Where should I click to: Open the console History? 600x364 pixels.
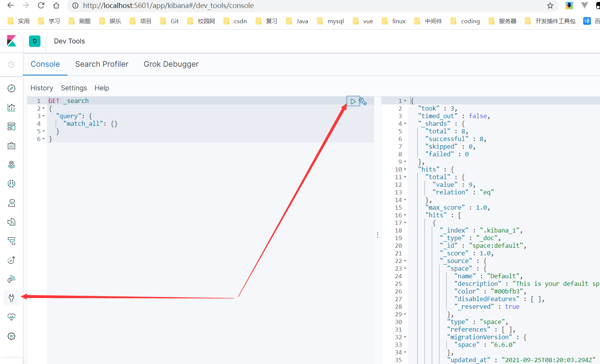pos(42,88)
